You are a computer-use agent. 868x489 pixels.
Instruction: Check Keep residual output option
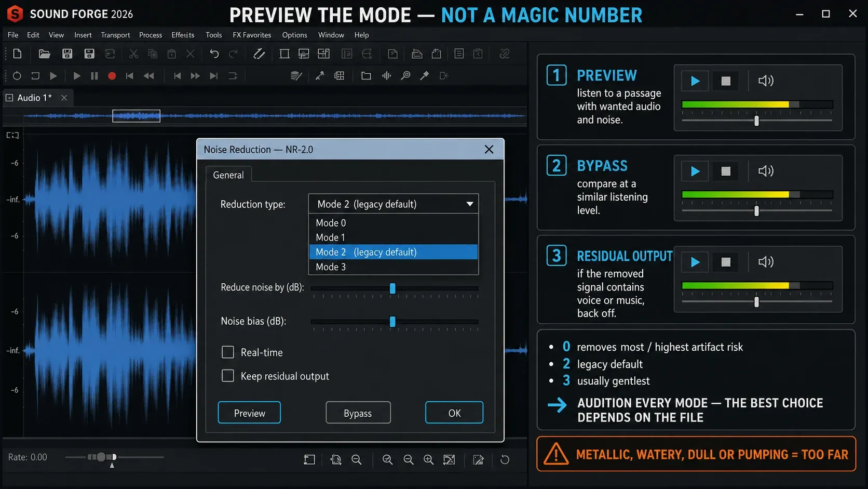(228, 376)
